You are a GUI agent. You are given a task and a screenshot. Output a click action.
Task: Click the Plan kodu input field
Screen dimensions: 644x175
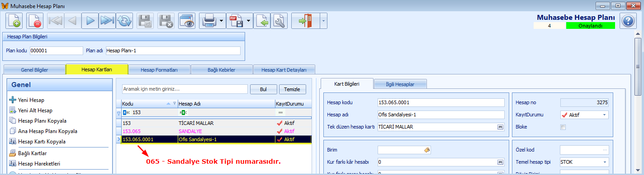[x=57, y=51]
